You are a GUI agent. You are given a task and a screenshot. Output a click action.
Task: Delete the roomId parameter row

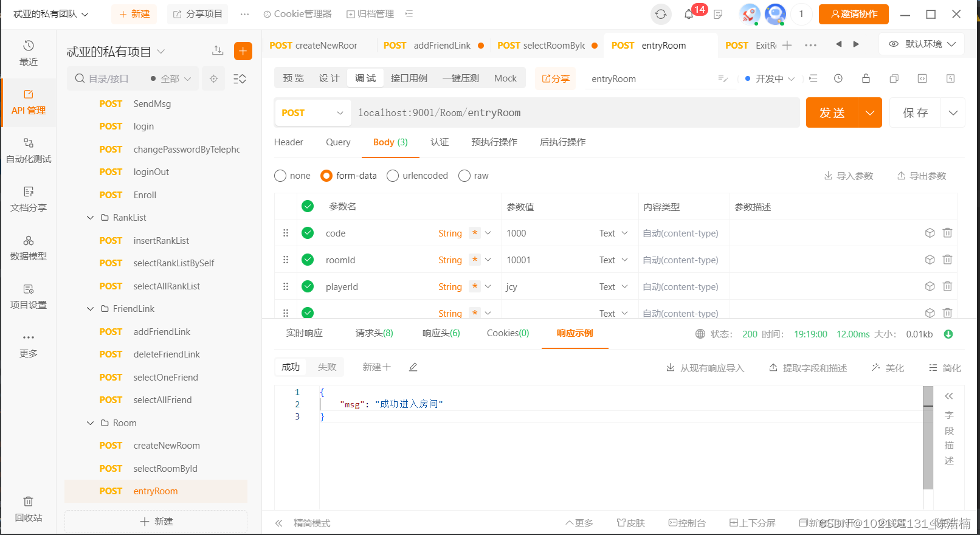click(x=947, y=260)
